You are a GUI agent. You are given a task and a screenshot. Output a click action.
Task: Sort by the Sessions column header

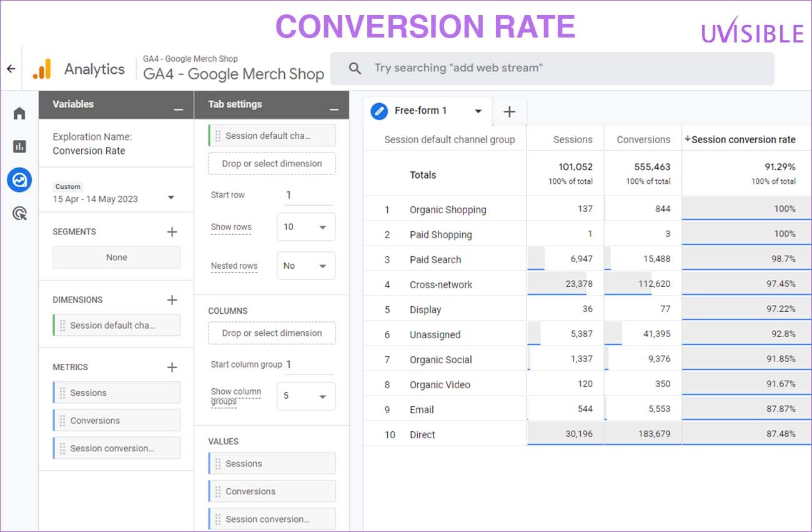pyautogui.click(x=573, y=139)
